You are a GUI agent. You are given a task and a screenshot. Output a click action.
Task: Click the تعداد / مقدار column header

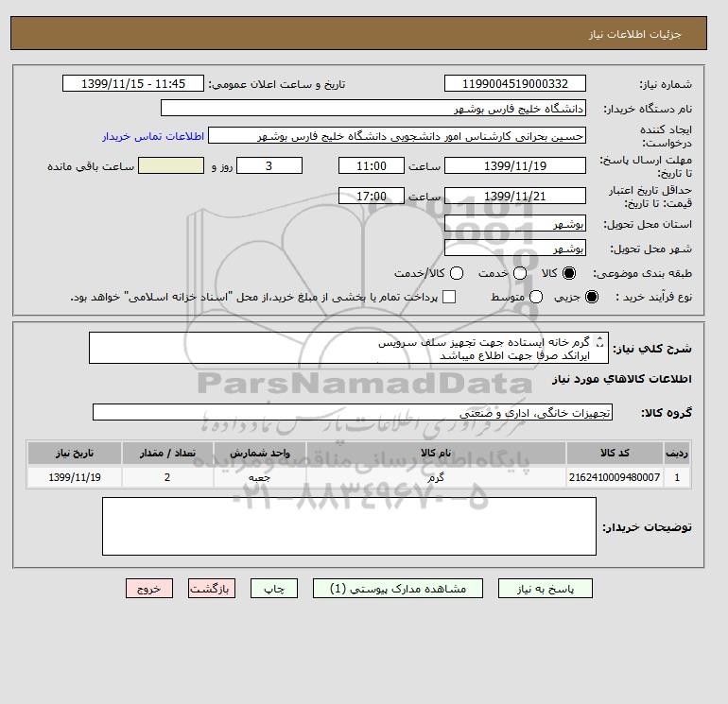167,453
